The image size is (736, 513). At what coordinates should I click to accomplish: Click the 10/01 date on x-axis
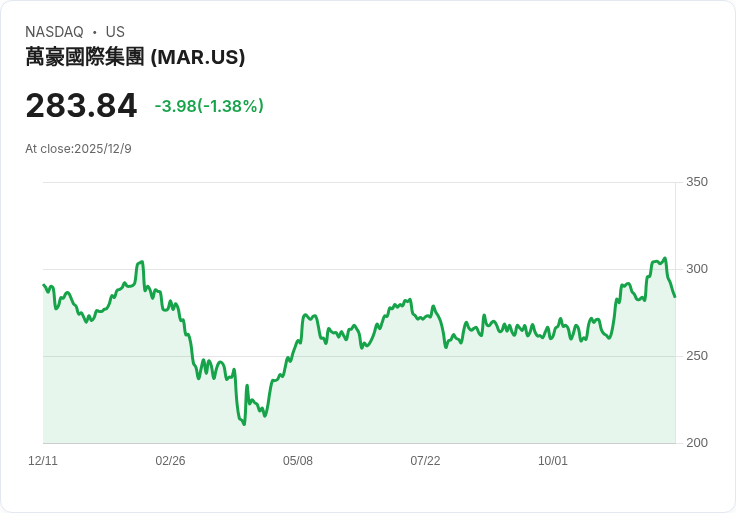552,460
